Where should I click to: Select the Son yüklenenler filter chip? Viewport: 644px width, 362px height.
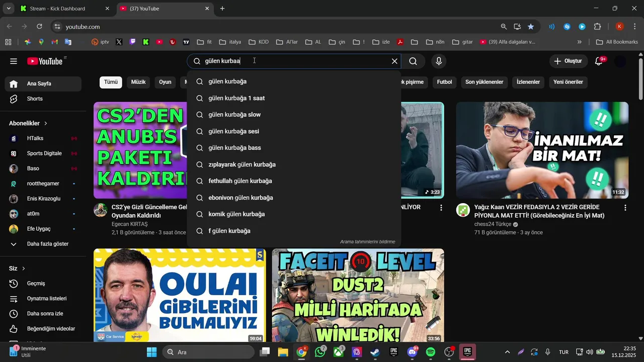click(484, 82)
